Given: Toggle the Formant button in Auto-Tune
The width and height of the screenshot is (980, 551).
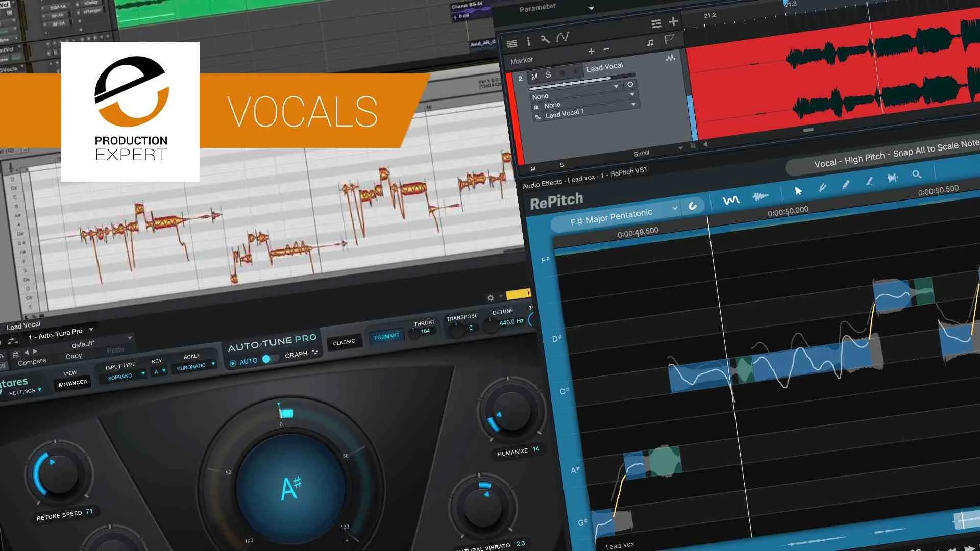Looking at the screenshot, I should tap(386, 337).
